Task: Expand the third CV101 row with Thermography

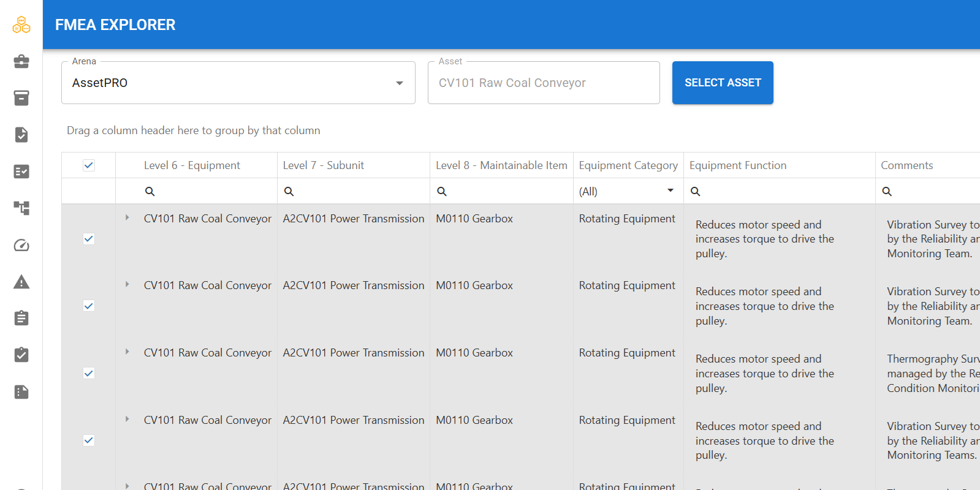Action: [x=127, y=352]
